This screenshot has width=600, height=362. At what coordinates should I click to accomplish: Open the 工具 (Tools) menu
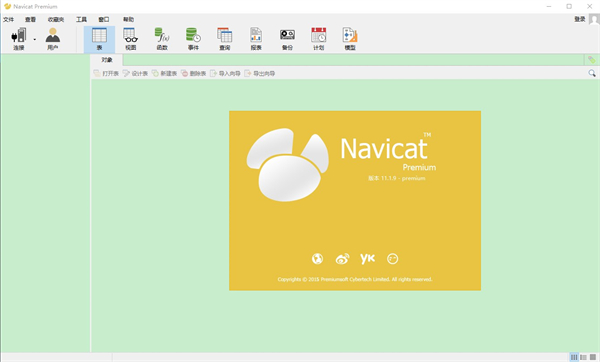[x=81, y=19]
